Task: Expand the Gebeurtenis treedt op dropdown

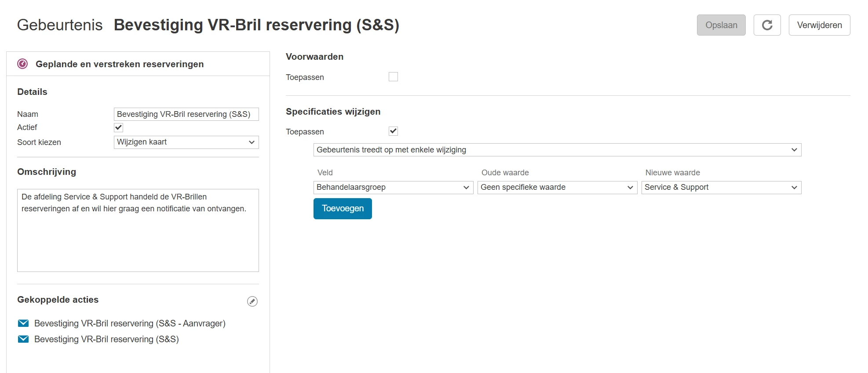Action: [x=557, y=150]
